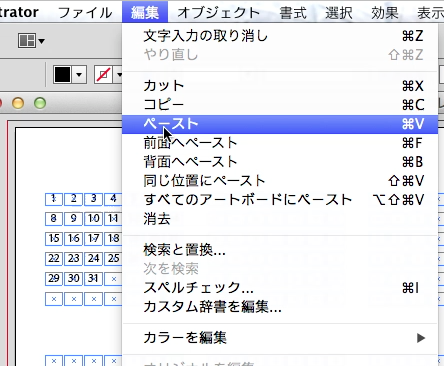
Task: Select the text frame containing 30
Action: (x=74, y=279)
